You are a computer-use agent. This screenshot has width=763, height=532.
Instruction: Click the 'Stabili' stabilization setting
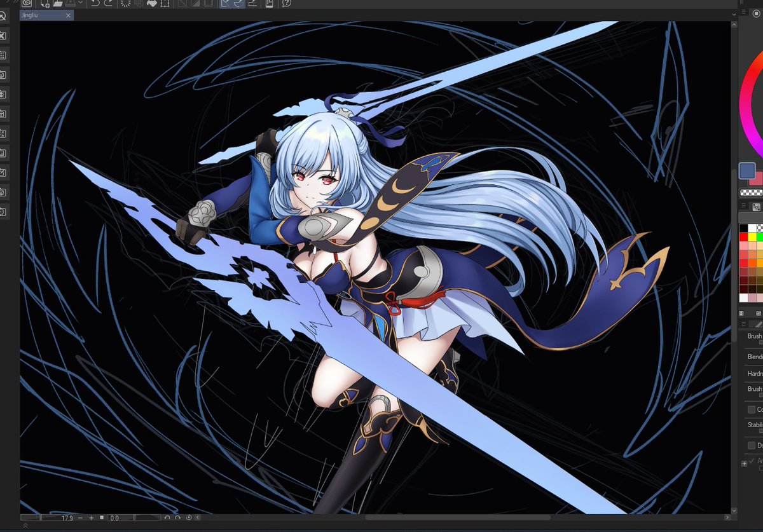755,425
